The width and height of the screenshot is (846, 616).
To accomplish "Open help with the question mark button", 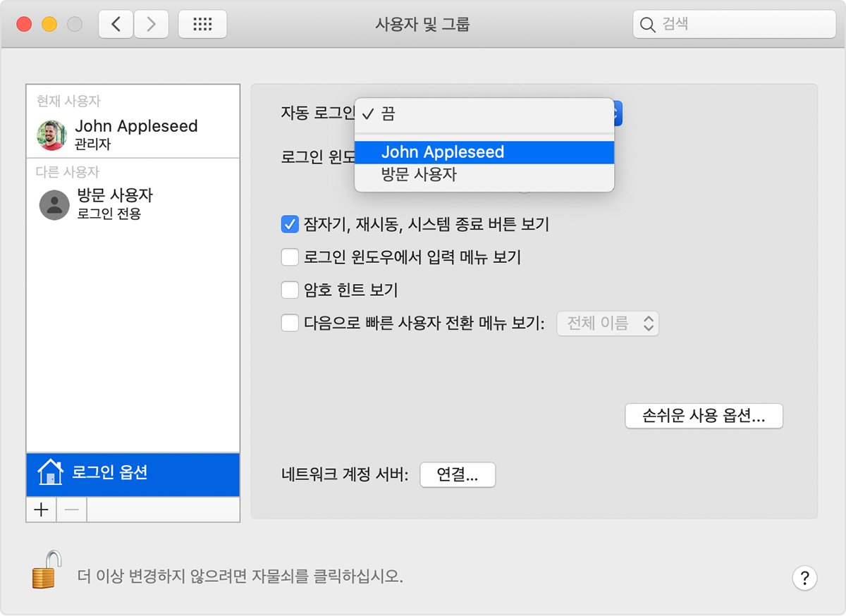I will coord(804,577).
